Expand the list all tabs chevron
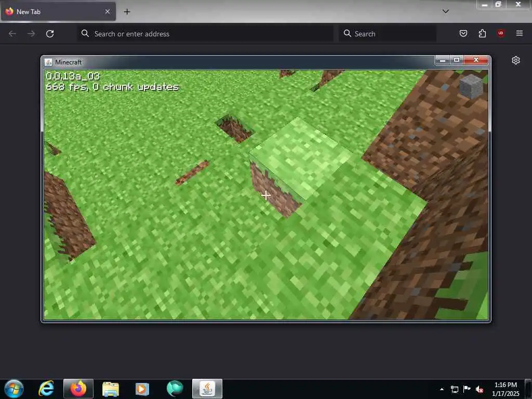The image size is (532, 399). [x=446, y=11]
